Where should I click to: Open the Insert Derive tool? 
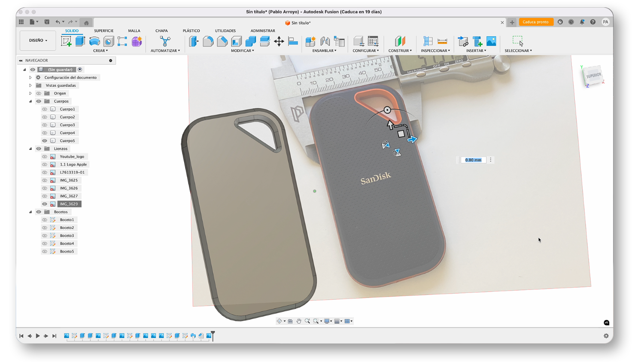pos(463,41)
